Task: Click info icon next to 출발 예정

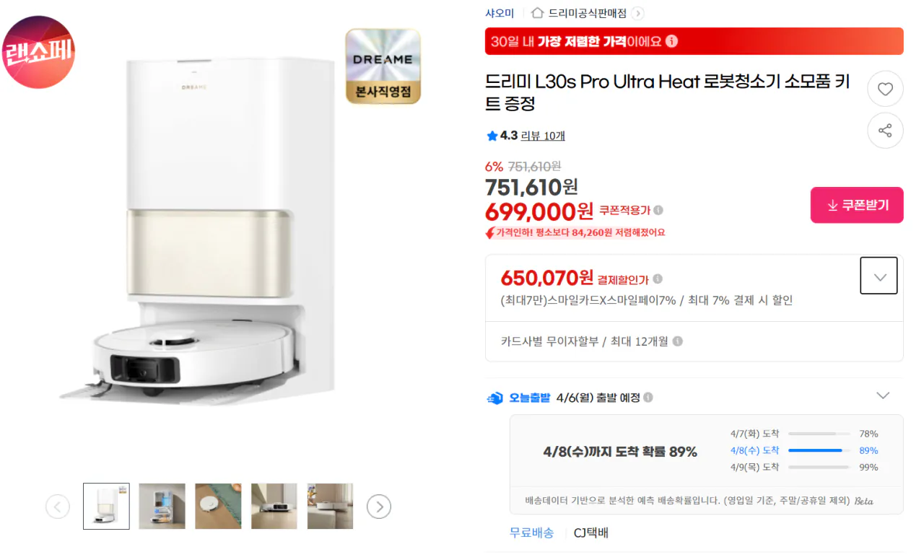Action: point(648,398)
